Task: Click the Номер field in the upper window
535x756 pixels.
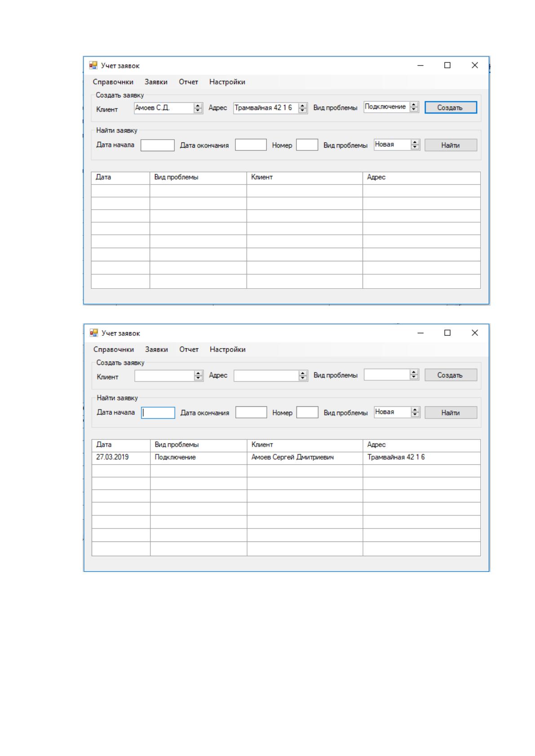Action: 307,145
